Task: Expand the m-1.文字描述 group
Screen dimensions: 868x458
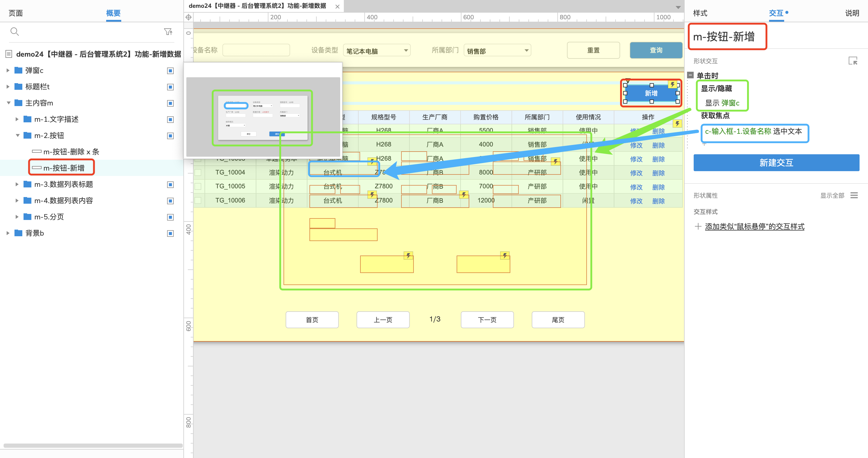Action: tap(17, 119)
